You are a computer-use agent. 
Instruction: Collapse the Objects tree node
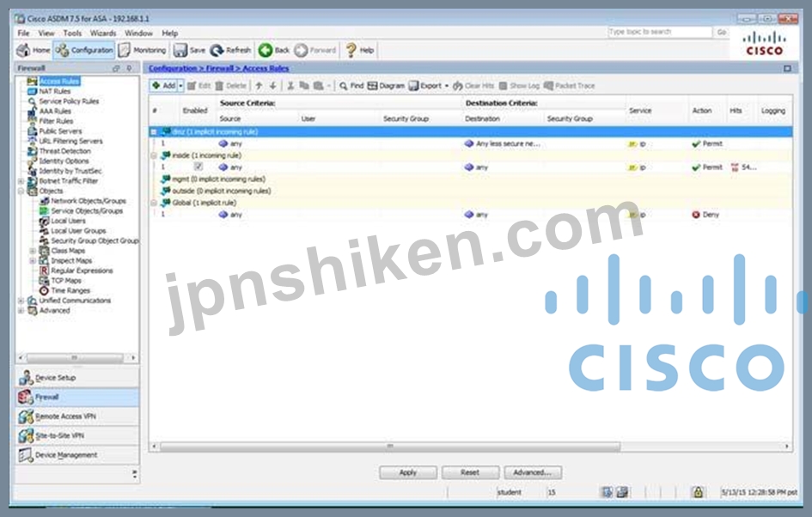coord(21,191)
